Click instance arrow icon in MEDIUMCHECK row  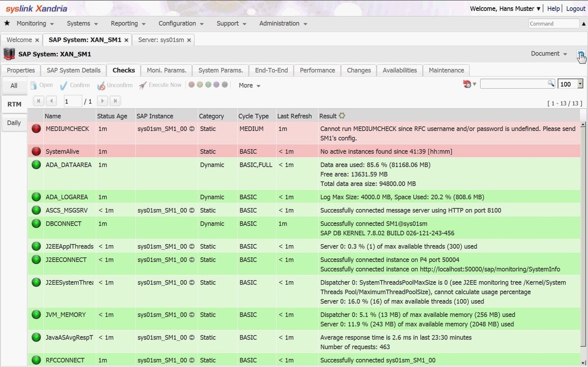(192, 129)
